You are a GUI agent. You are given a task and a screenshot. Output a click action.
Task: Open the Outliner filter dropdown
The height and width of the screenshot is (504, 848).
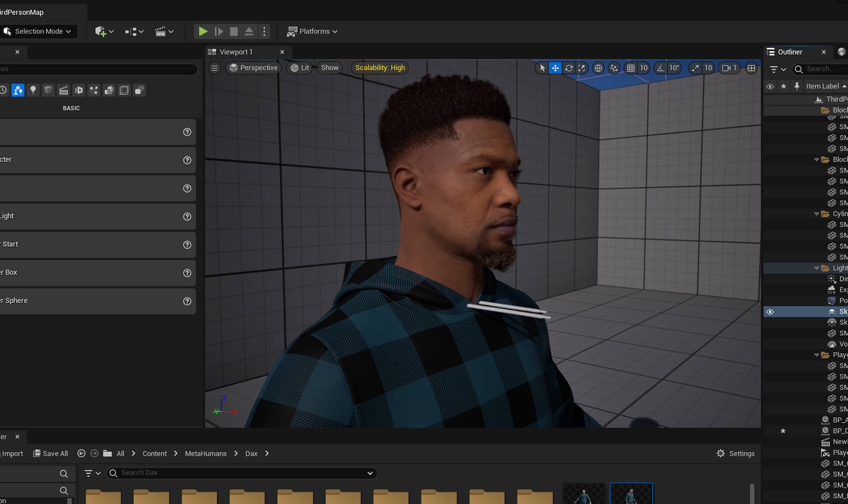tap(778, 69)
